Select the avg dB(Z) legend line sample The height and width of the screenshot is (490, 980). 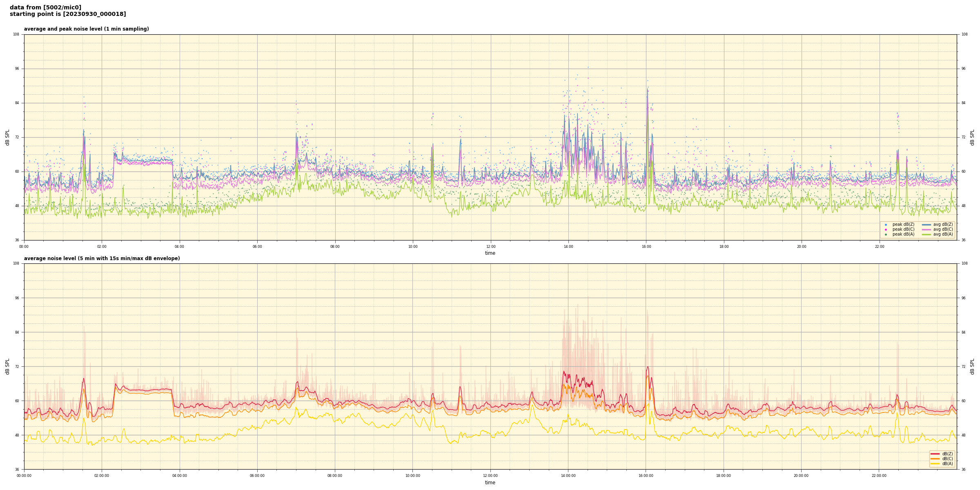coord(926,225)
